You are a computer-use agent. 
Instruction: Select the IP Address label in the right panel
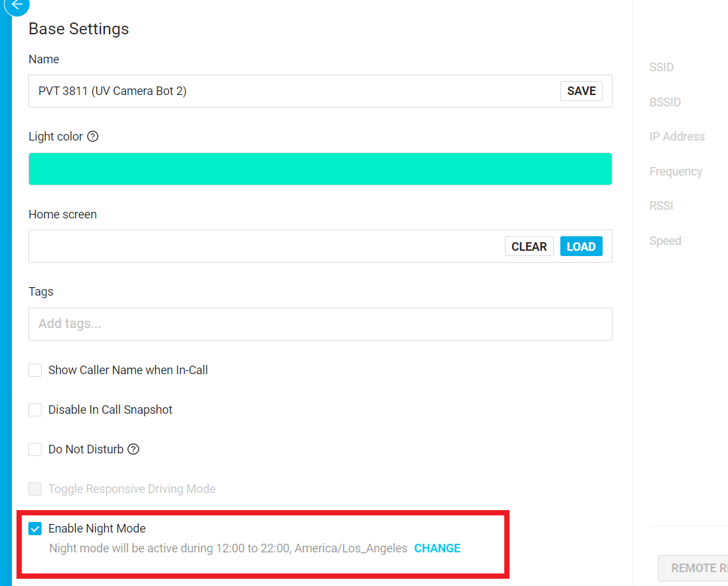coord(677,137)
